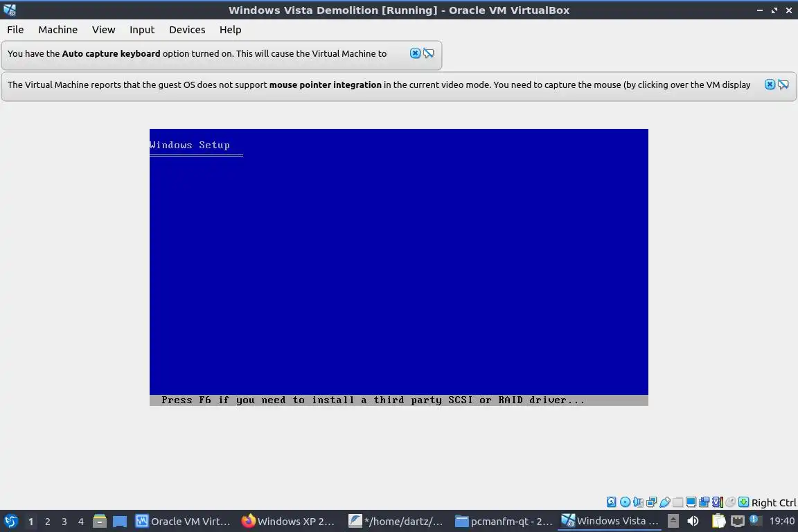
Task: Click the recording indicator in status bar
Action: [x=704, y=502]
